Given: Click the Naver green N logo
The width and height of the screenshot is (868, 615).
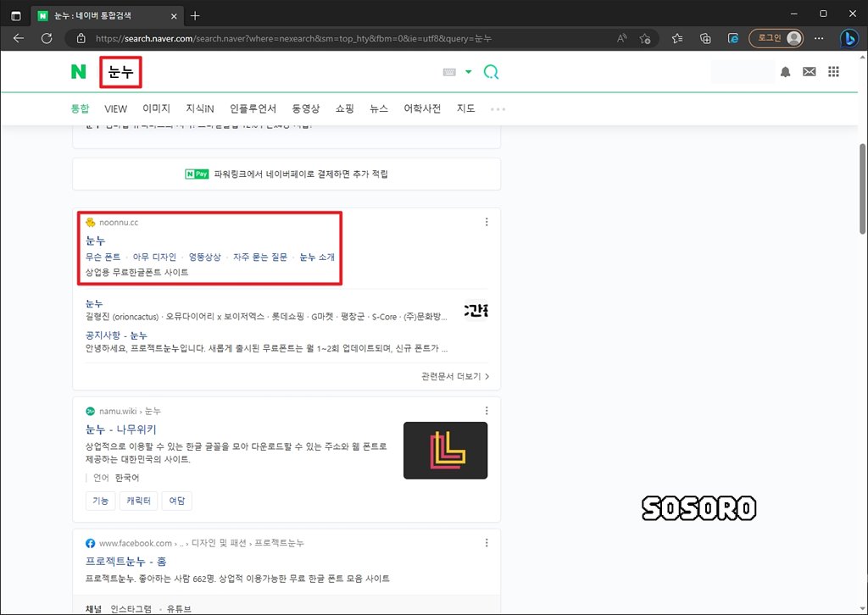Looking at the screenshot, I should 79,71.
